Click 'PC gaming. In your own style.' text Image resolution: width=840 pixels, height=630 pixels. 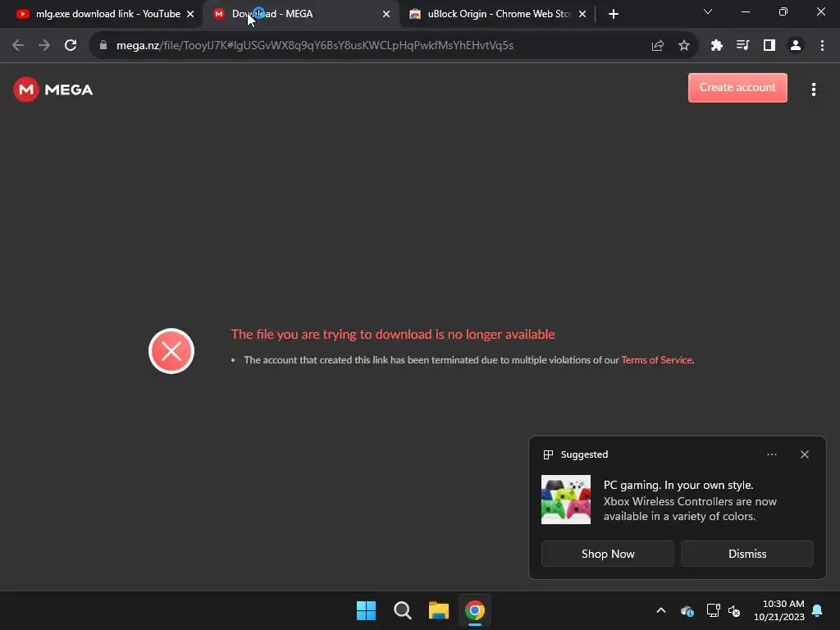[x=678, y=485]
